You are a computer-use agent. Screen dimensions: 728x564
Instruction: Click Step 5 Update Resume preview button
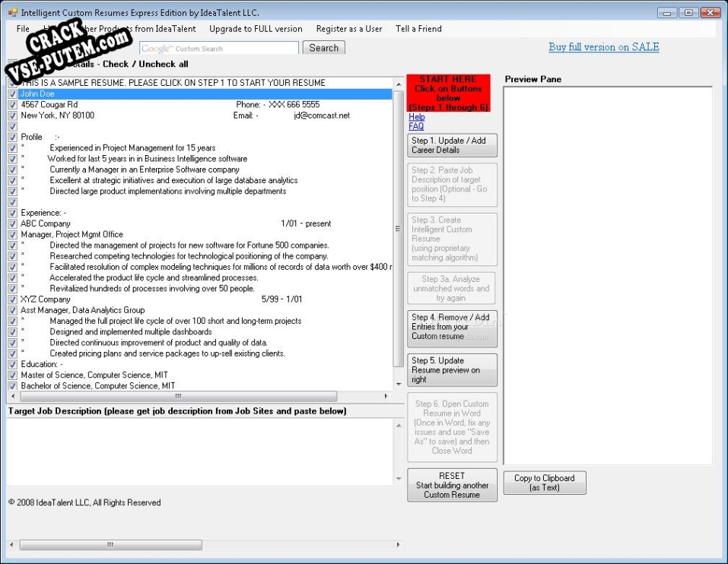[x=452, y=370]
